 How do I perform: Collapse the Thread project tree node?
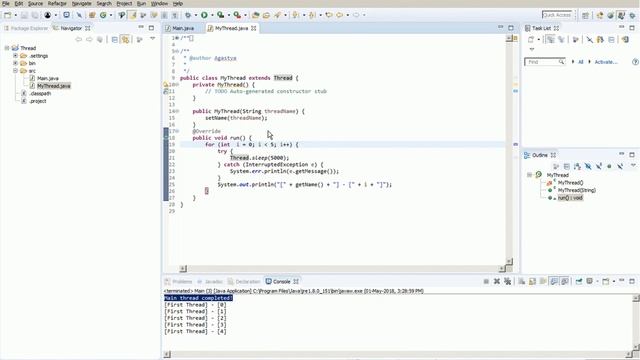tap(7, 48)
